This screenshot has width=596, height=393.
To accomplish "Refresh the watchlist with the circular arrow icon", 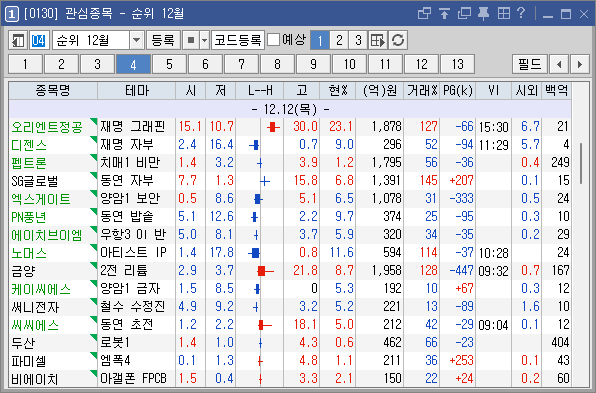I will pyautogui.click(x=398, y=40).
